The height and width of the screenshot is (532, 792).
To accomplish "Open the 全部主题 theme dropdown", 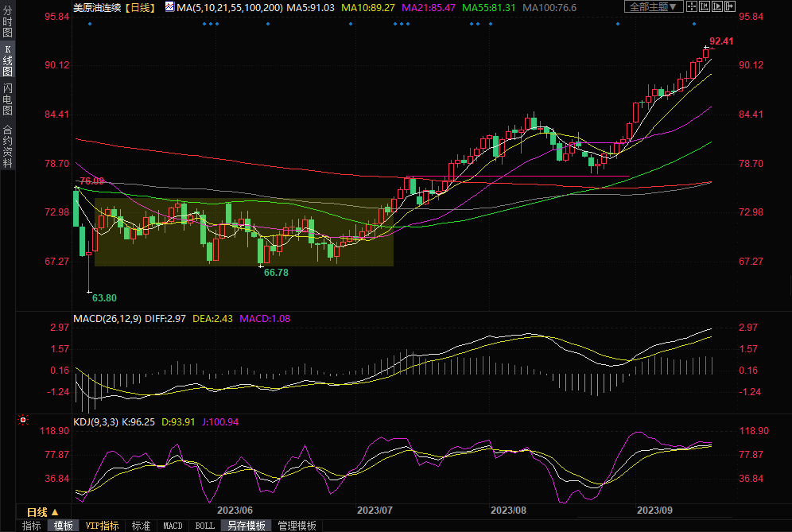I will [x=654, y=7].
